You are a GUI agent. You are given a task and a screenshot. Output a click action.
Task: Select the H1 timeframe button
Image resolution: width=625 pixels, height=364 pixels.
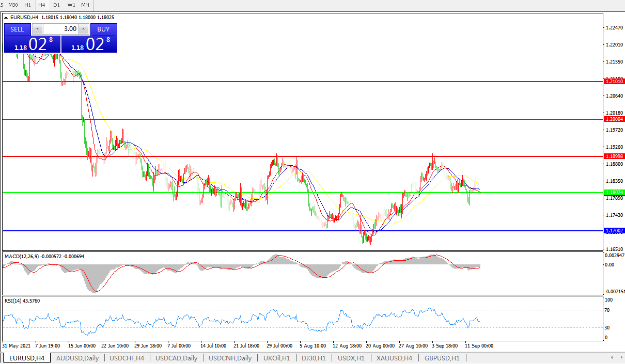coord(28,5)
